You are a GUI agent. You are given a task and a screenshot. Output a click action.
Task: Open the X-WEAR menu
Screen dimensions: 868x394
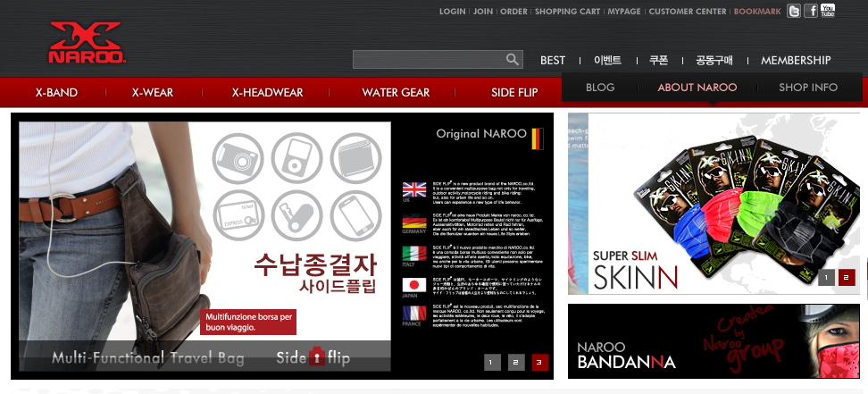click(153, 93)
